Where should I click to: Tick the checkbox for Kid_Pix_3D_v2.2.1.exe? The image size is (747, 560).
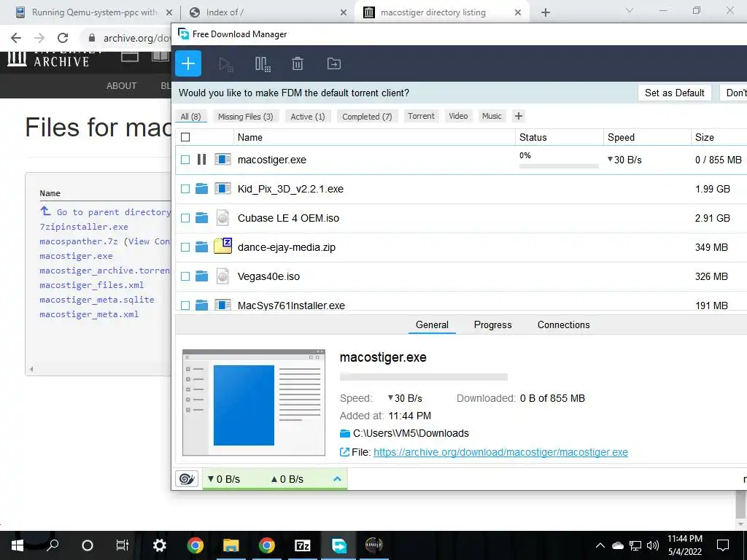click(185, 189)
